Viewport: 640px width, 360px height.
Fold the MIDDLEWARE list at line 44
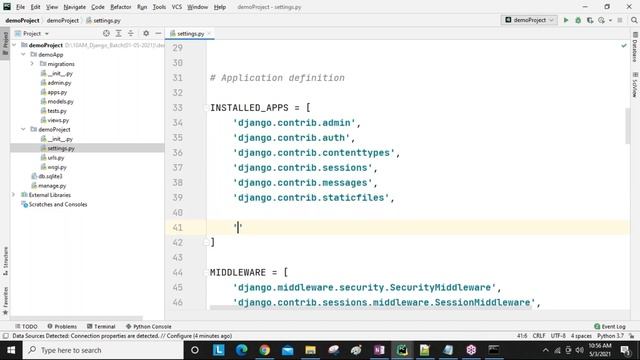coord(206,273)
